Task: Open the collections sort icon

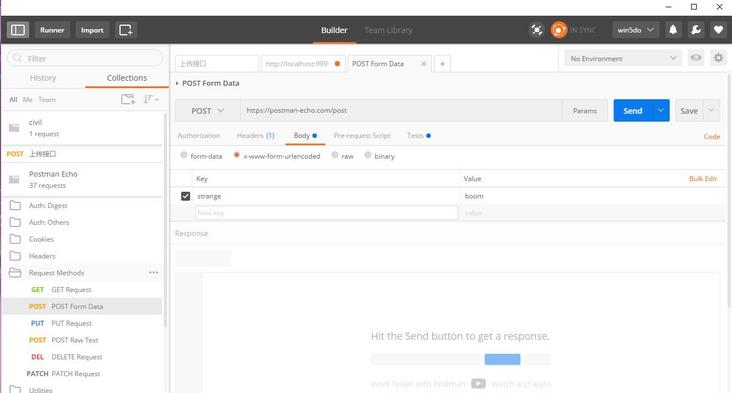Action: (150, 99)
